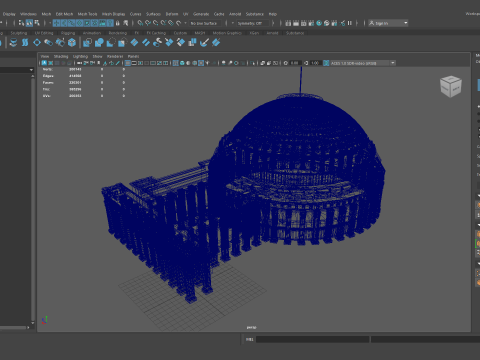Image resolution: width=480 pixels, height=360 pixels.
Task: Click the IPR render icon
Action: click(x=303, y=23)
